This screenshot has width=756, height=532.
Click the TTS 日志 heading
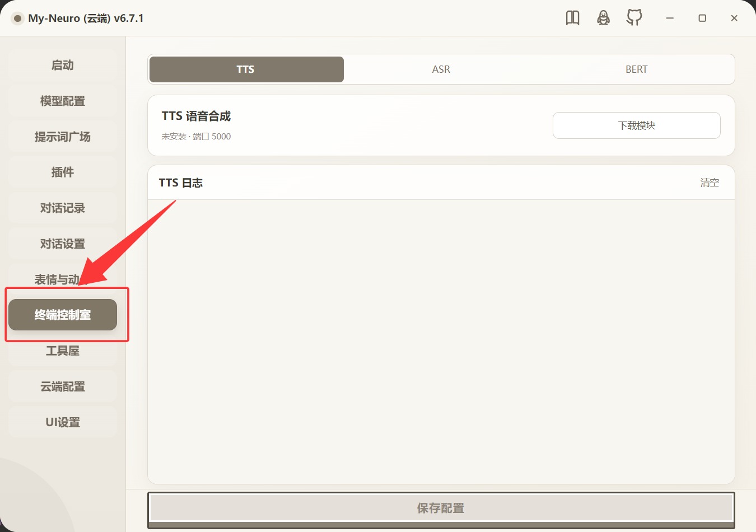(181, 183)
